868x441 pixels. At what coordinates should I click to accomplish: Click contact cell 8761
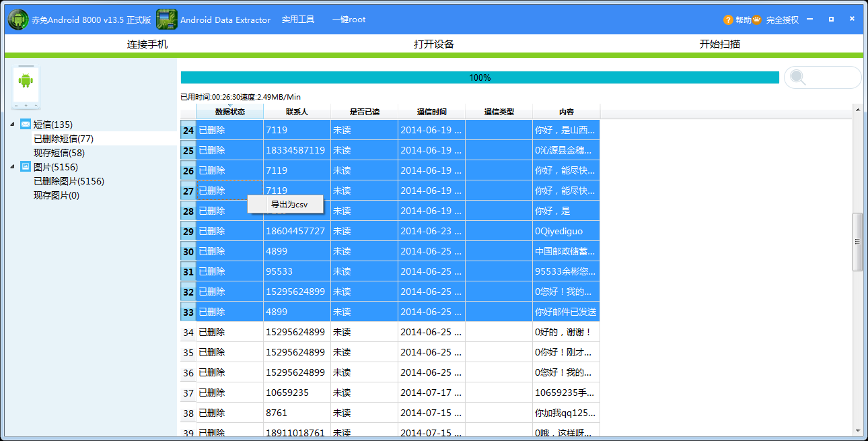point(297,413)
